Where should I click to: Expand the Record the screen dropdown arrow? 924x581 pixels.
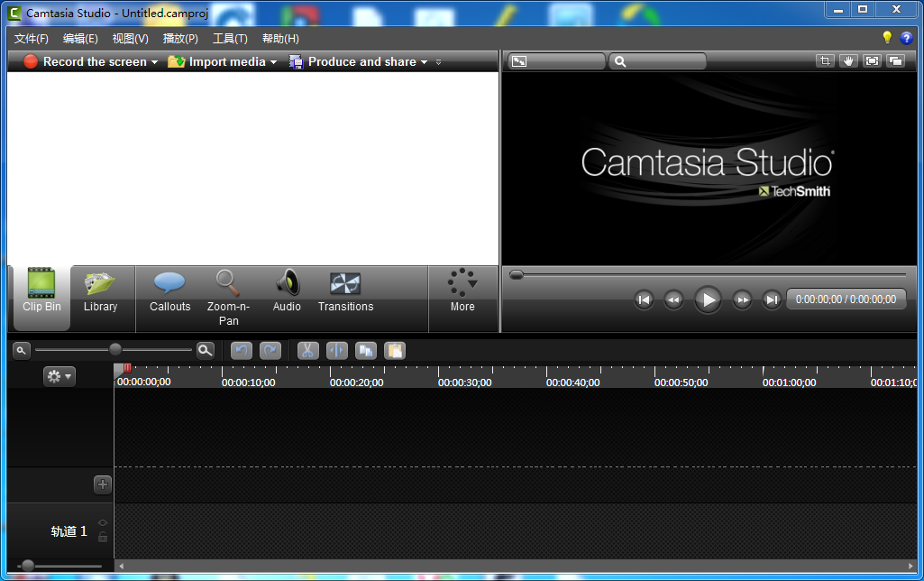click(x=154, y=62)
